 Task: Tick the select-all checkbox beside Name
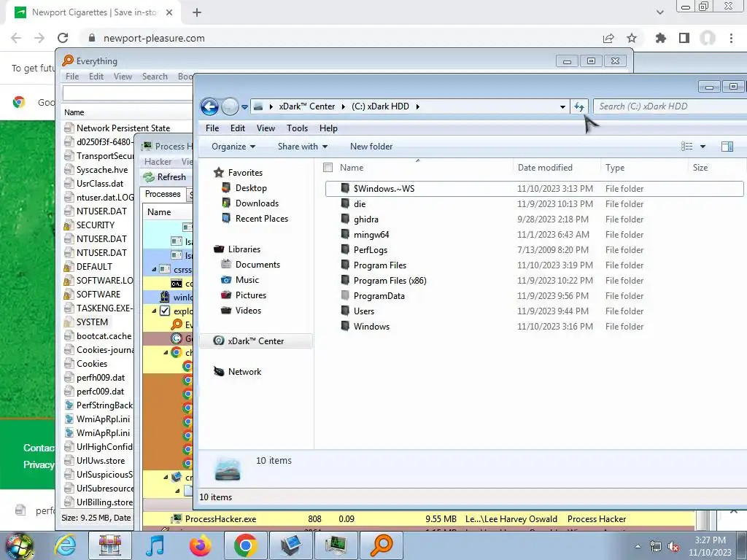point(328,168)
